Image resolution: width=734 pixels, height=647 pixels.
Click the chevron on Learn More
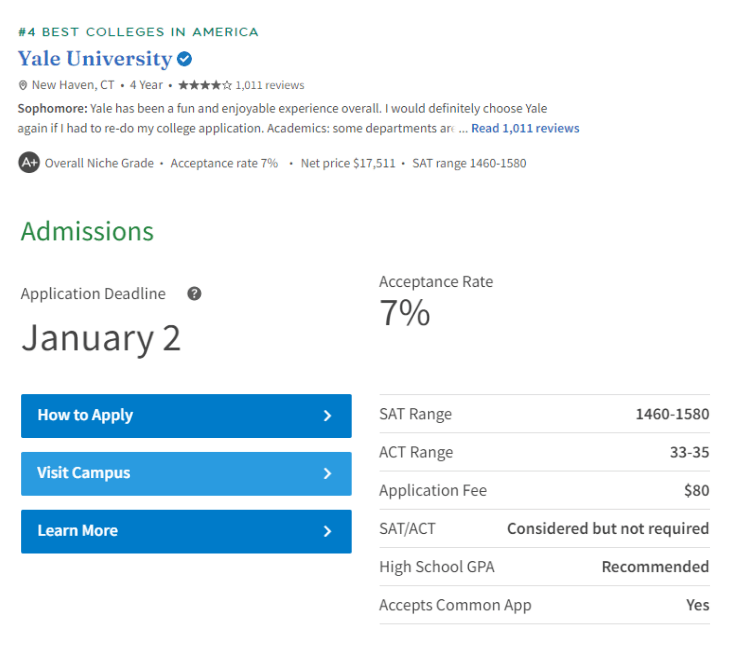328,531
